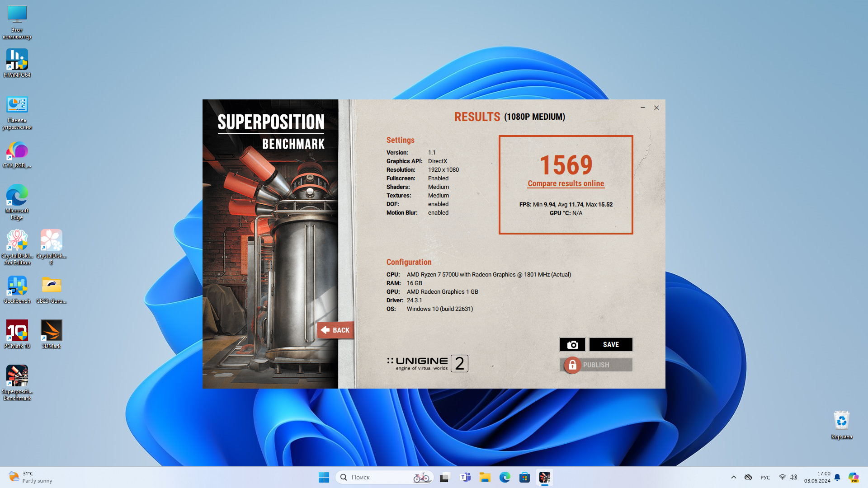Screen dimensions: 868x488
Task: Open File Explorer from taskbar
Action: tap(485, 477)
